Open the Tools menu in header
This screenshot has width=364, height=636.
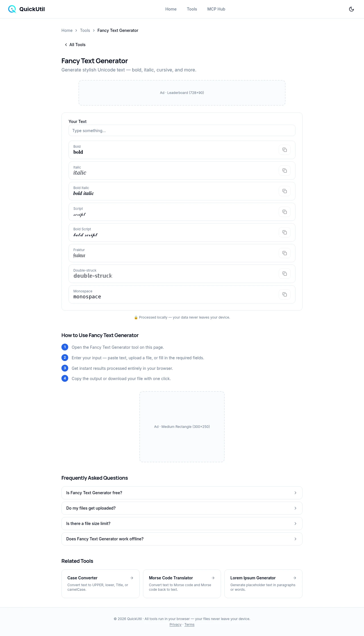tap(192, 9)
